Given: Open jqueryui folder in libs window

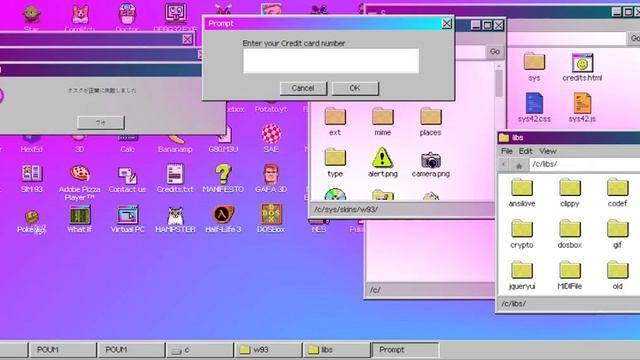Looking at the screenshot, I should click(522, 276).
